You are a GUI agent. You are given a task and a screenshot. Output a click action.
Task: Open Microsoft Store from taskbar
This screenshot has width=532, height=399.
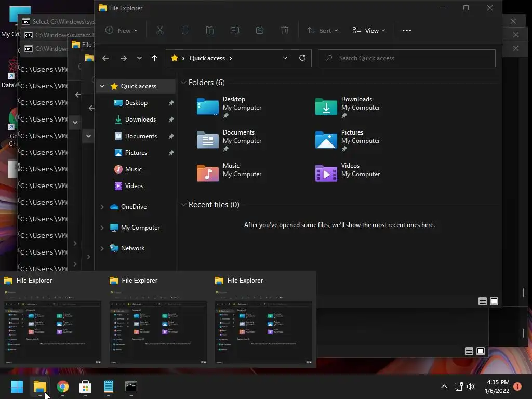tap(86, 387)
